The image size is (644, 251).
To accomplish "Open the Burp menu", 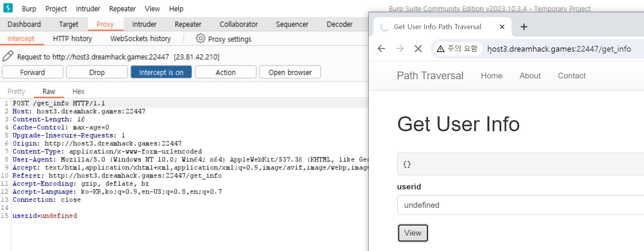I will (x=29, y=8).
